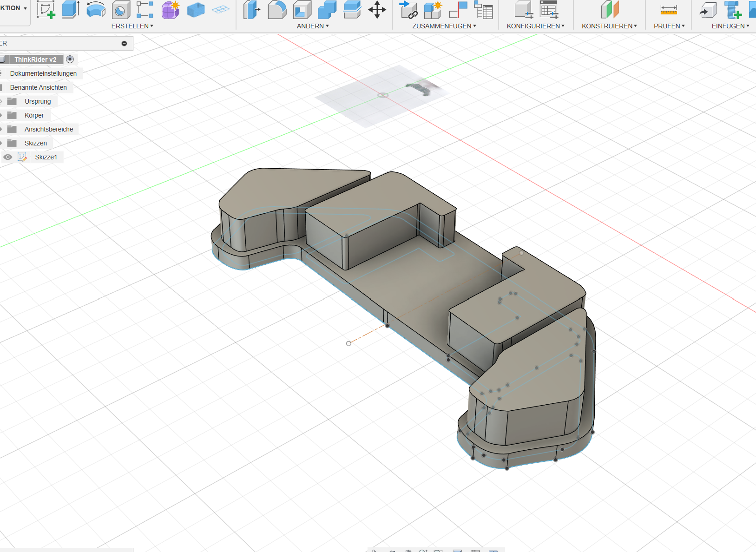Select the Create Sketch tool

tap(46, 10)
